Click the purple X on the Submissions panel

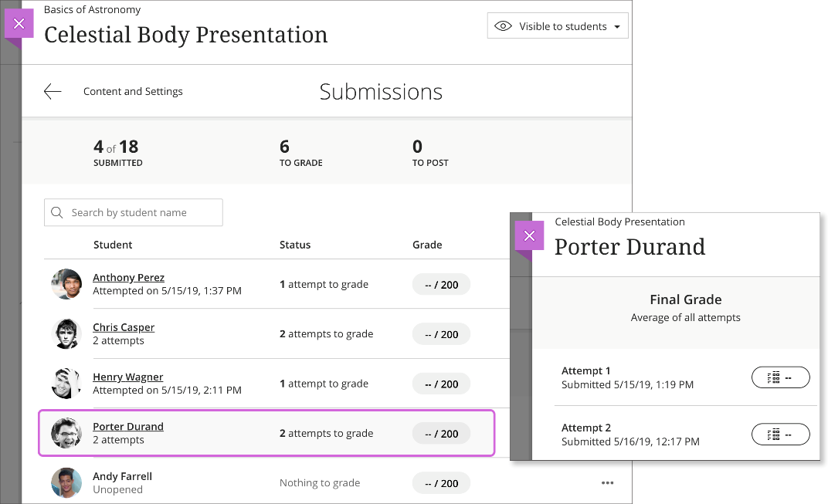19,23
